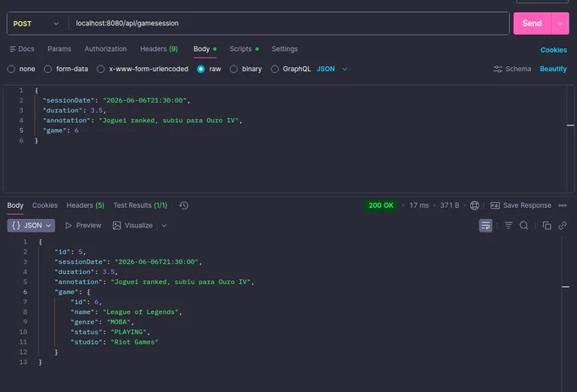Select the GraphQL body type radio
Viewport: 577px width, 392px height.
click(x=275, y=69)
